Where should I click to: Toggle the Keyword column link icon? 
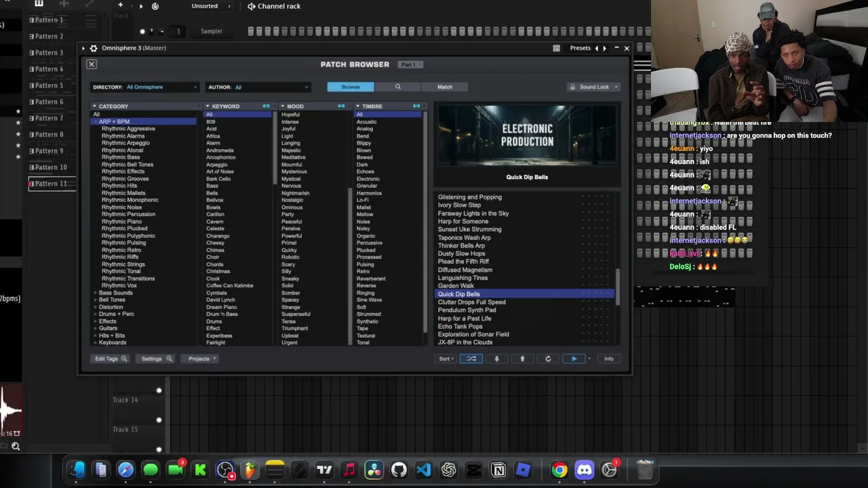[x=266, y=106]
